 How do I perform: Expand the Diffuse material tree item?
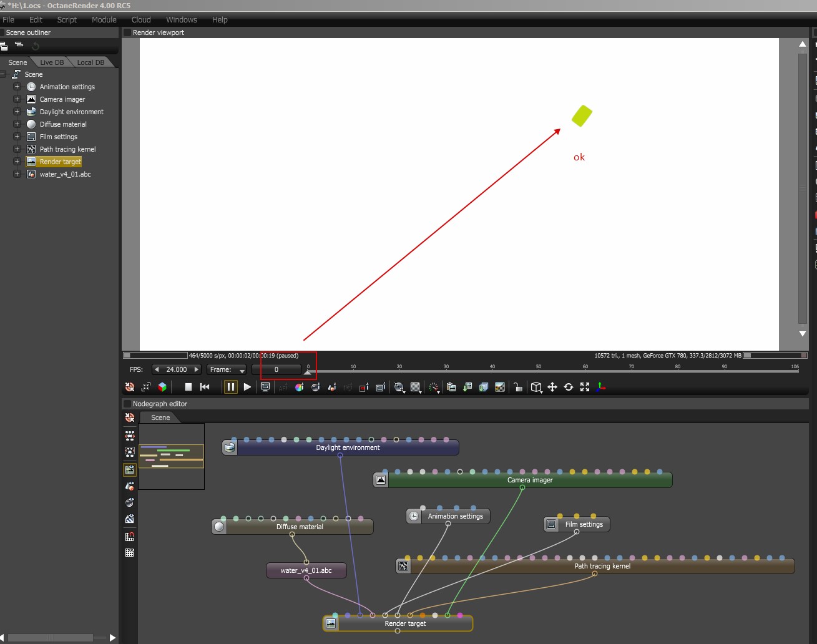pos(17,124)
